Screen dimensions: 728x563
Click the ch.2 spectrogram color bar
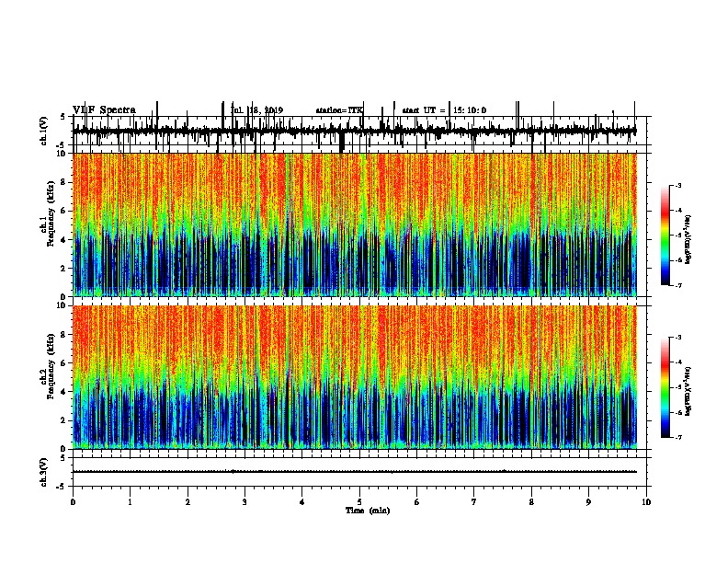(665, 387)
